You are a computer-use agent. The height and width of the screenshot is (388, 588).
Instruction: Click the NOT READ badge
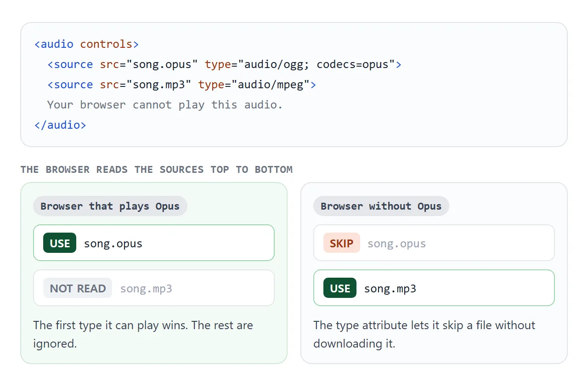(x=78, y=288)
